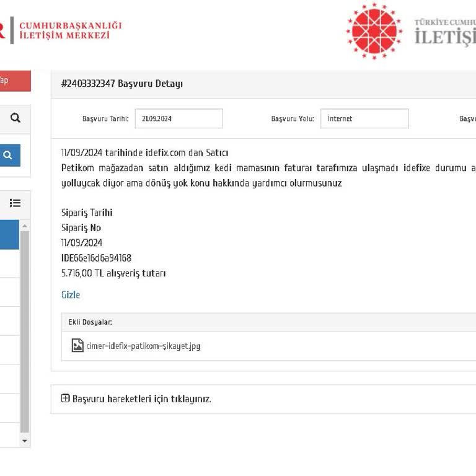Image resolution: width=476 pixels, height=476 pixels.
Task: Click the Başvuru Yolu İnternet field
Action: point(364,118)
